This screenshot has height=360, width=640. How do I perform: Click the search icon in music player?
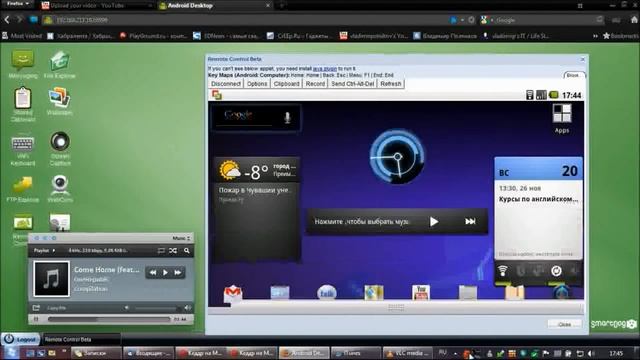pos(187,251)
